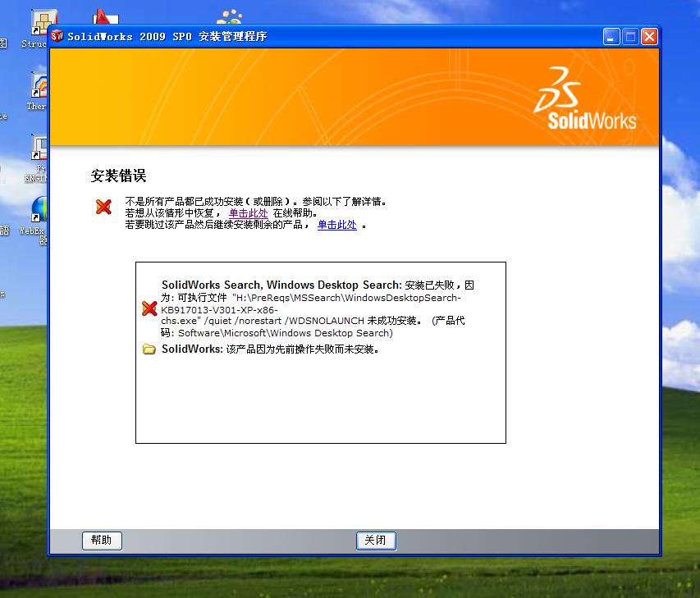Click the SolidWorks title bar icon
700x598 pixels.
coord(57,36)
